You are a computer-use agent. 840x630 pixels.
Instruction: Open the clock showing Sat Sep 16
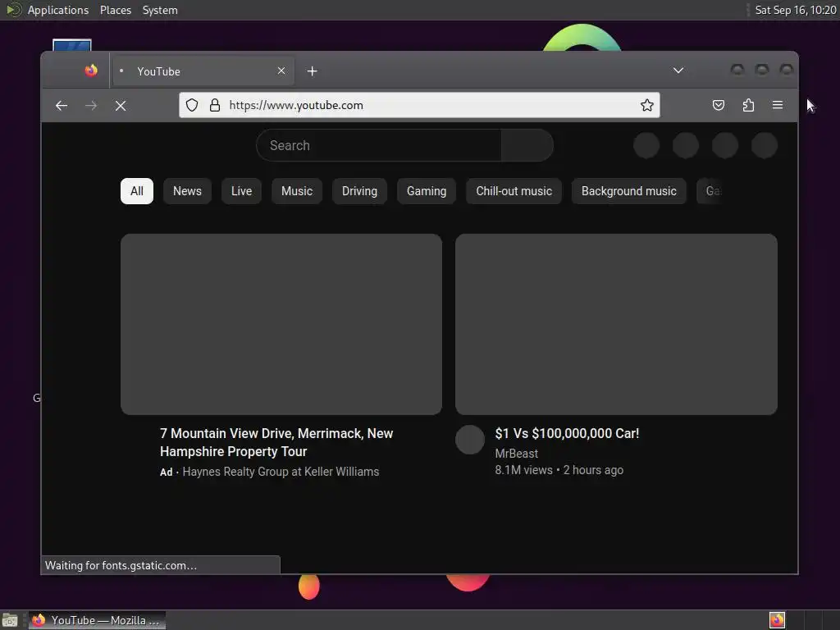point(795,10)
